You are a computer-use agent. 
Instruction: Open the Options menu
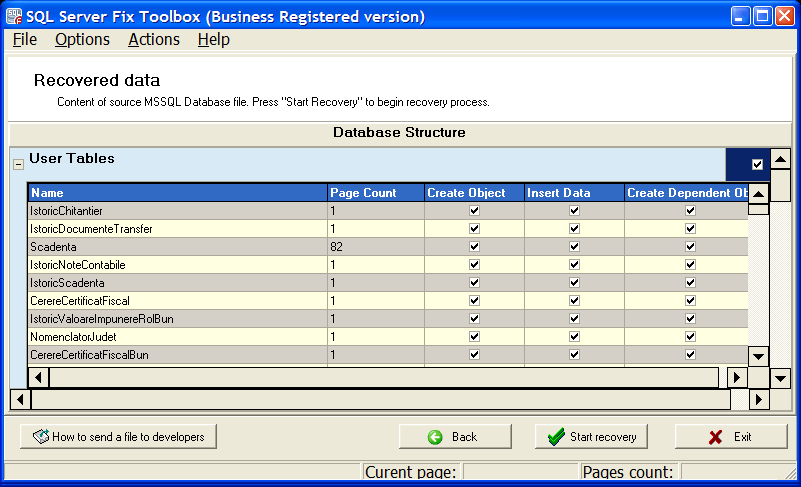pyautogui.click(x=82, y=39)
